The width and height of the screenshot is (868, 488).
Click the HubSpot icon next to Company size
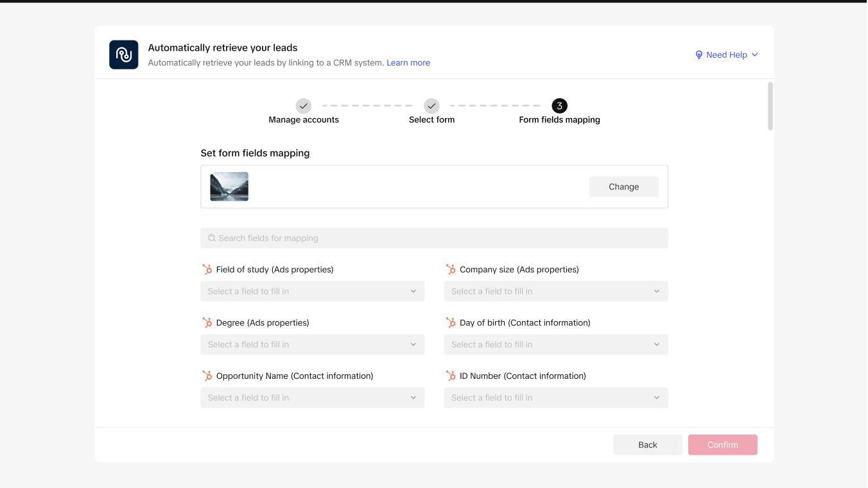(x=451, y=270)
